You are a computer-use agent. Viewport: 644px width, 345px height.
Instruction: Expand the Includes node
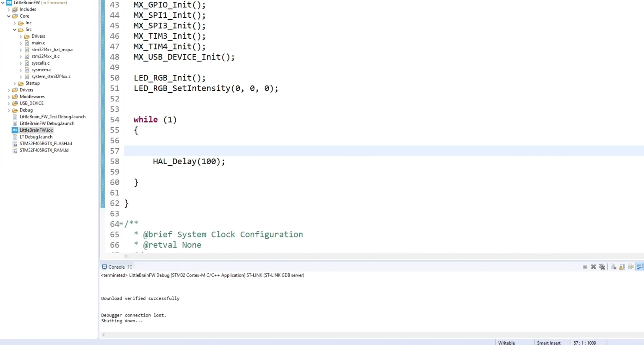click(x=9, y=9)
